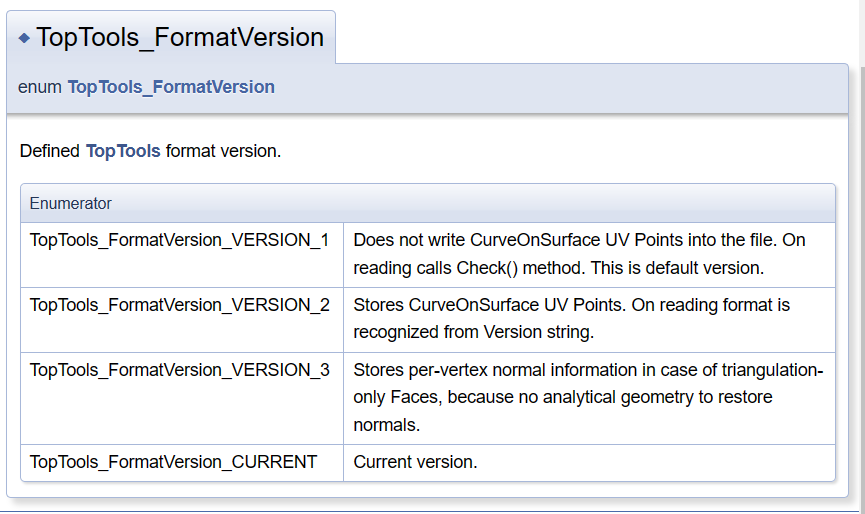Click the "enum" keyword in the declaration
Screen dimensions: 865x514
[x=39, y=87]
